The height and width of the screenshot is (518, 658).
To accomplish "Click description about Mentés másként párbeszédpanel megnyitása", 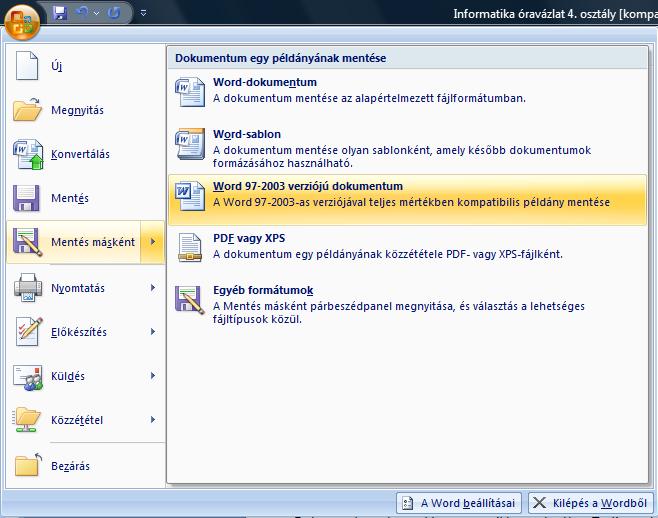I will pos(399,312).
